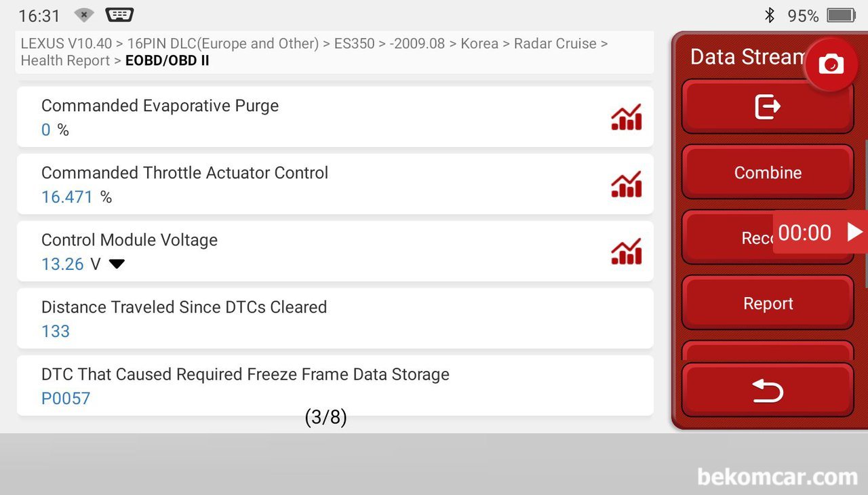Open graph for Commanded Evaporative Purge
The height and width of the screenshot is (495, 868).
[x=626, y=117]
